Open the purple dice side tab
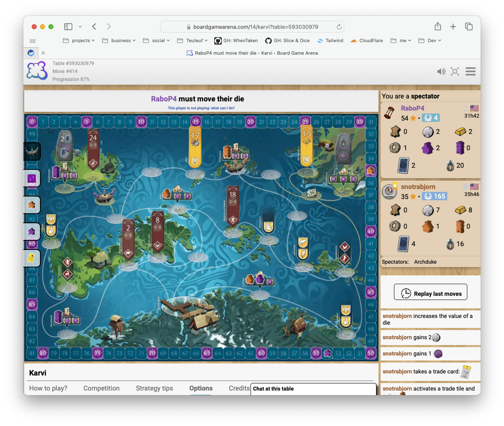504x426 pixels. 32,179
